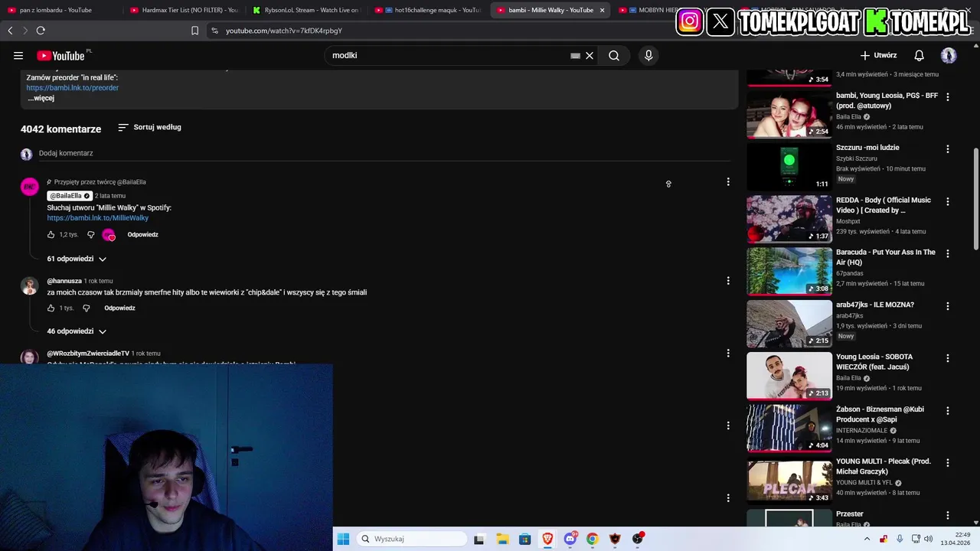Screen dimensions: 980x551
Task: Click the Dodaj komentarz comment field
Action: pyautogui.click(x=385, y=153)
